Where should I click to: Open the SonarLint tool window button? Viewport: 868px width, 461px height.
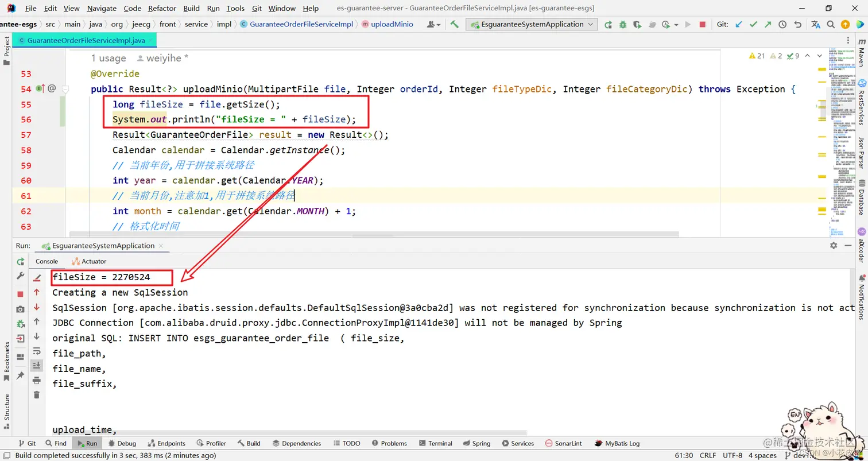click(563, 443)
